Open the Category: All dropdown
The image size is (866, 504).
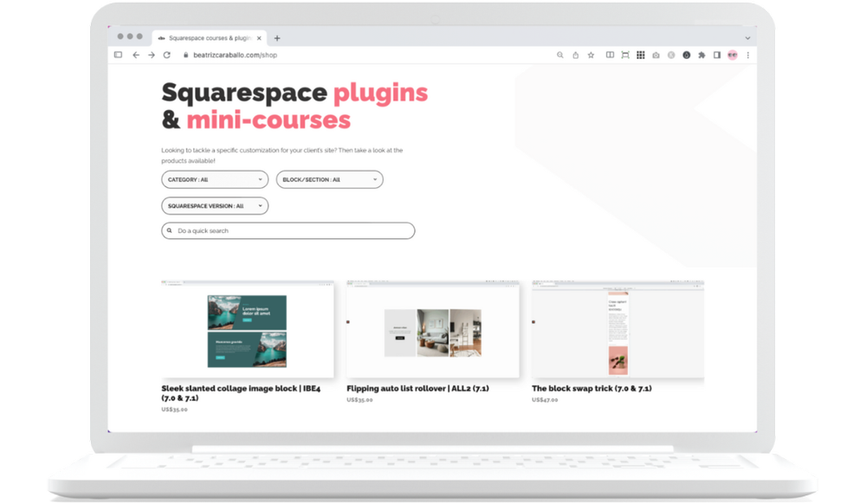click(215, 179)
